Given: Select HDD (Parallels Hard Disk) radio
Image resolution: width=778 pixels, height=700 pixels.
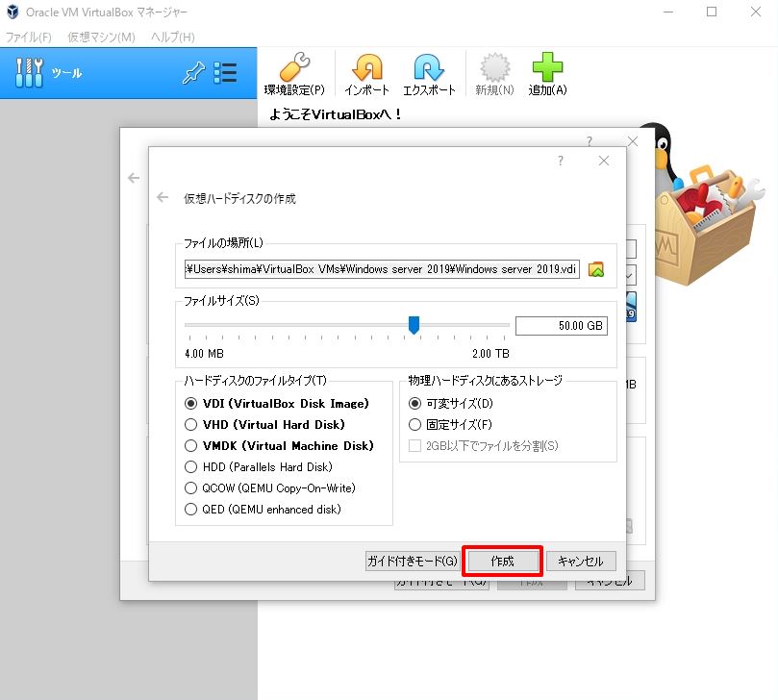Looking at the screenshot, I should (190, 467).
